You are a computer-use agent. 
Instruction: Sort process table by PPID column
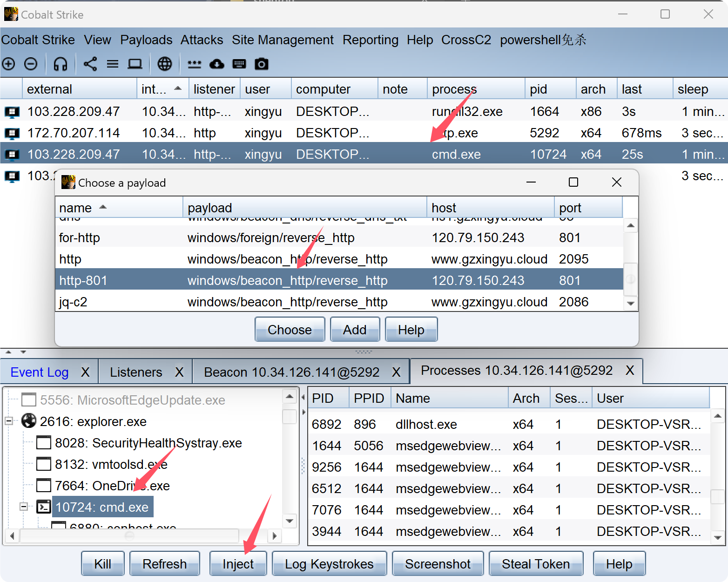pos(370,398)
